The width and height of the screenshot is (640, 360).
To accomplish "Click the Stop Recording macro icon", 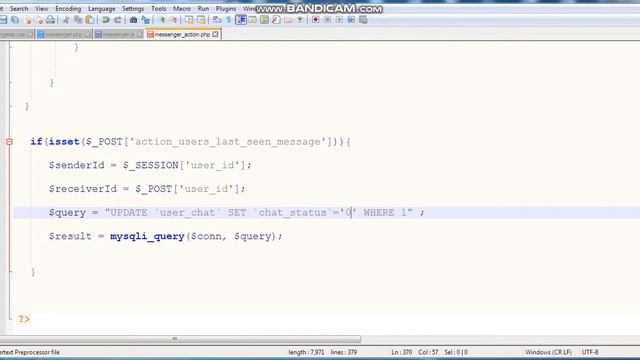I will [327, 20].
